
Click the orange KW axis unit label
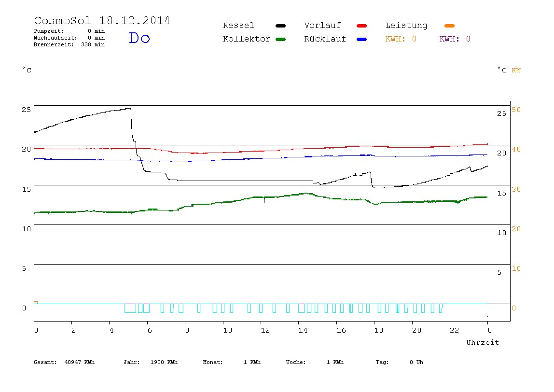(x=516, y=70)
